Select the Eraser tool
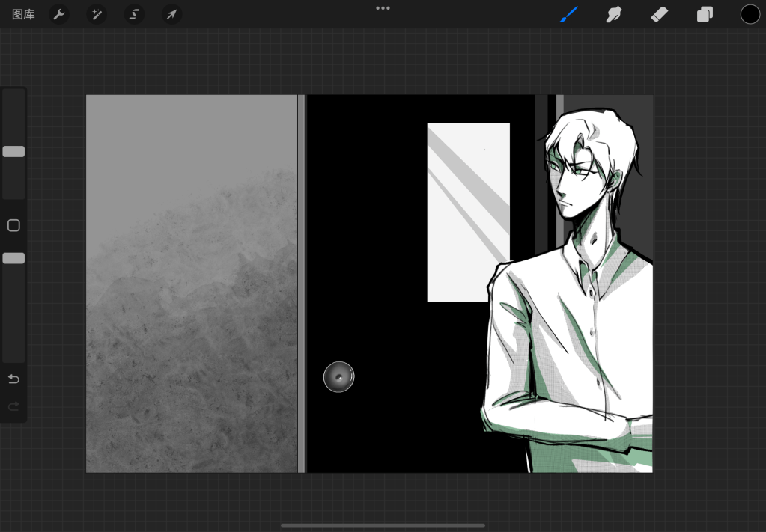Screen dimensions: 766x532 click(659, 14)
